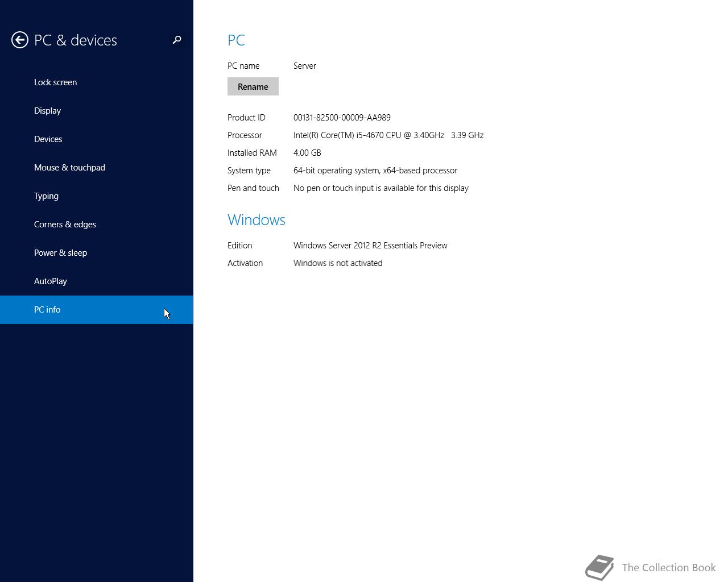This screenshot has width=728, height=582.
Task: Open search with the magnifier icon
Action: (x=177, y=40)
